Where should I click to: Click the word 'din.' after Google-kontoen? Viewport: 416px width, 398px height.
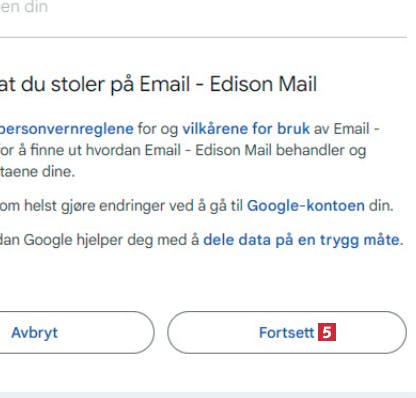[381, 206]
